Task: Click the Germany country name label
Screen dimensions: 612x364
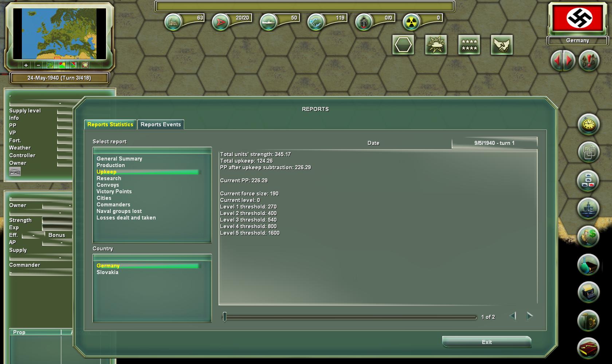Action: click(577, 40)
